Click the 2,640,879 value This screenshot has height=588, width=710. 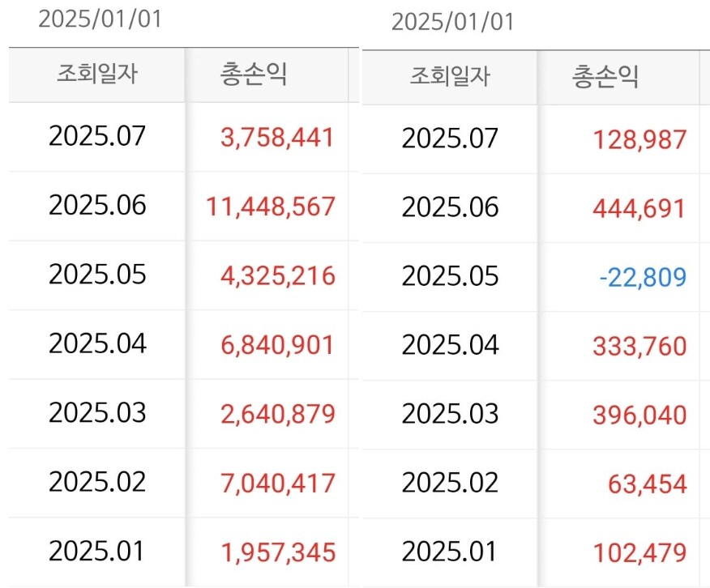[277, 414]
